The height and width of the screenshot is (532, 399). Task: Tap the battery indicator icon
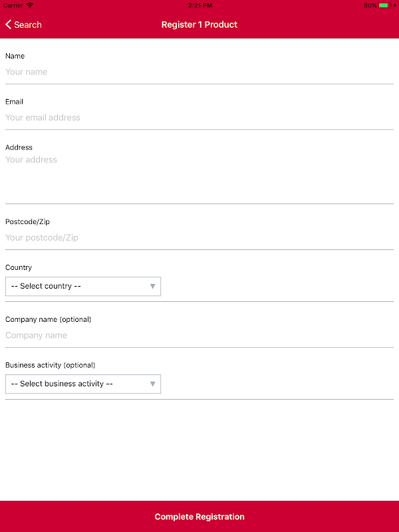tap(384, 5)
